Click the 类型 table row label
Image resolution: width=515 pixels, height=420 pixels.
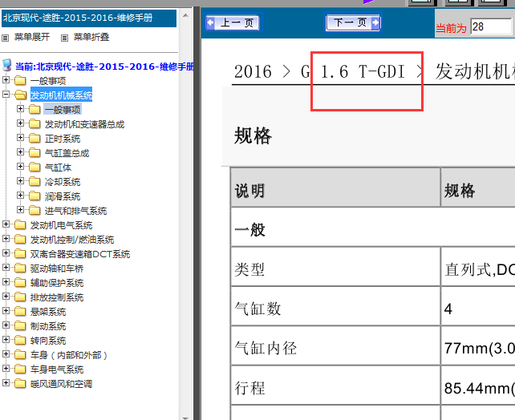(x=249, y=270)
